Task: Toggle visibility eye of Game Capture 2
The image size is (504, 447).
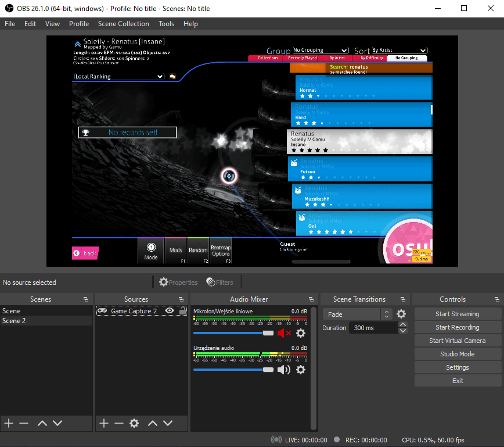Action: pyautogui.click(x=170, y=310)
